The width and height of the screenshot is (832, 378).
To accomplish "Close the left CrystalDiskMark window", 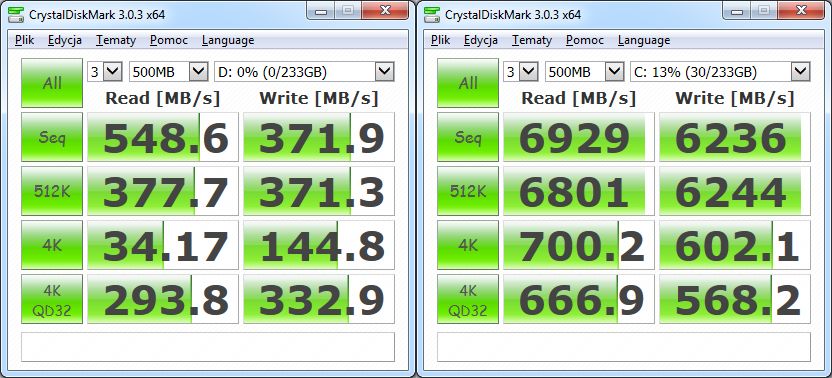I will [386, 10].
